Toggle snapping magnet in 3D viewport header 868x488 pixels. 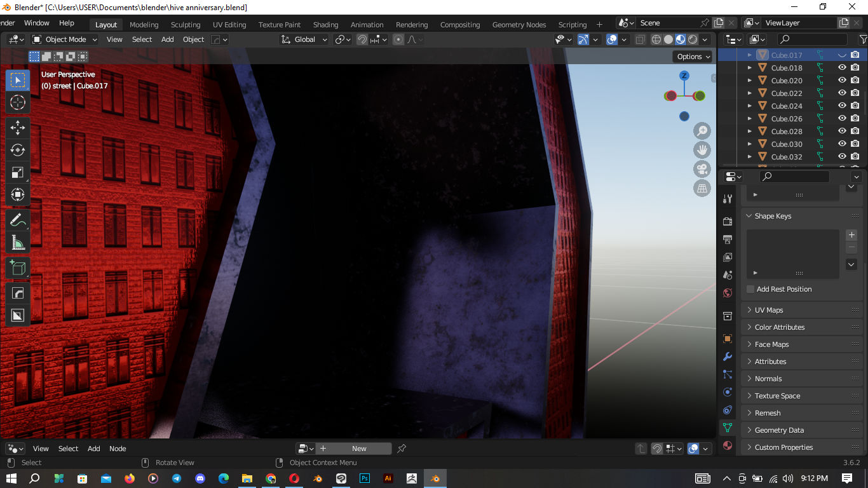click(x=362, y=39)
